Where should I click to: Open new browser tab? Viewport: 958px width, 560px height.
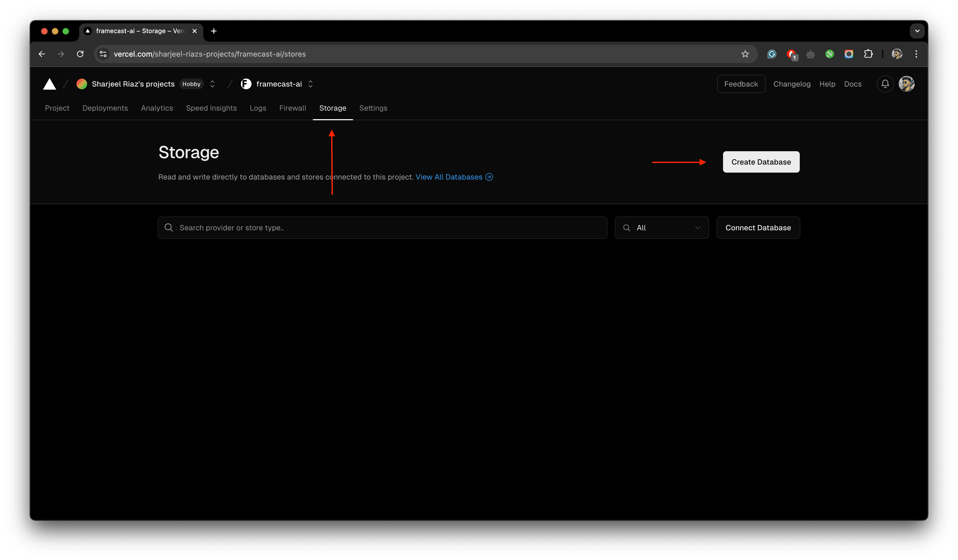tap(214, 31)
